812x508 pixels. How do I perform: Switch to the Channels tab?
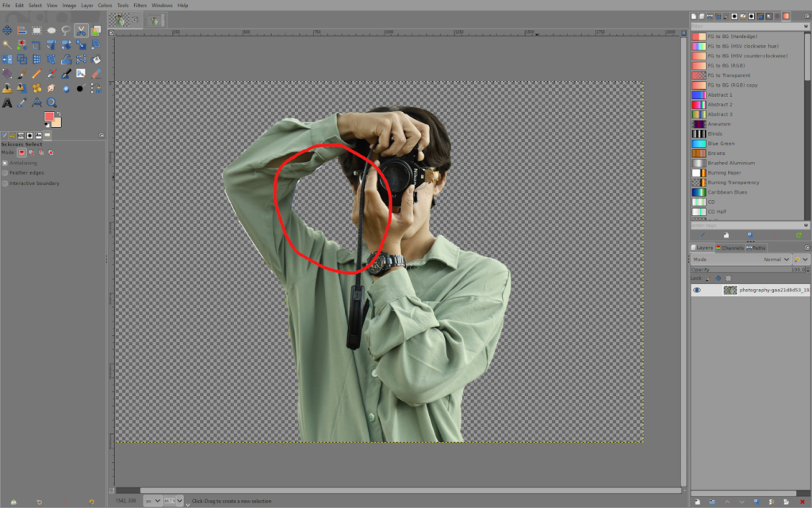731,247
